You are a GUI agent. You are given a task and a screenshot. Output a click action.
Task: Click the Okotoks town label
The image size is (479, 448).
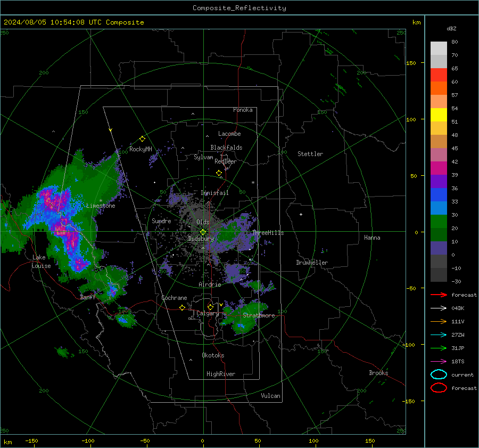pos(213,355)
